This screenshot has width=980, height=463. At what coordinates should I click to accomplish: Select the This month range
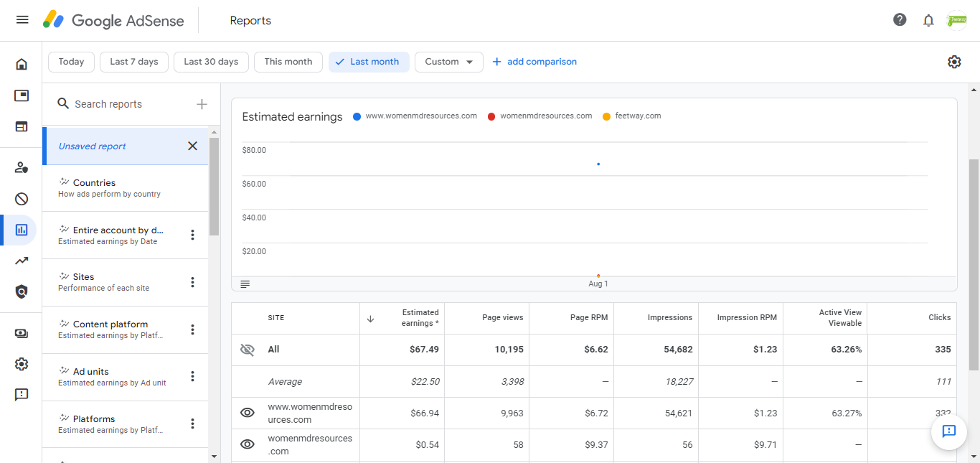pos(288,62)
